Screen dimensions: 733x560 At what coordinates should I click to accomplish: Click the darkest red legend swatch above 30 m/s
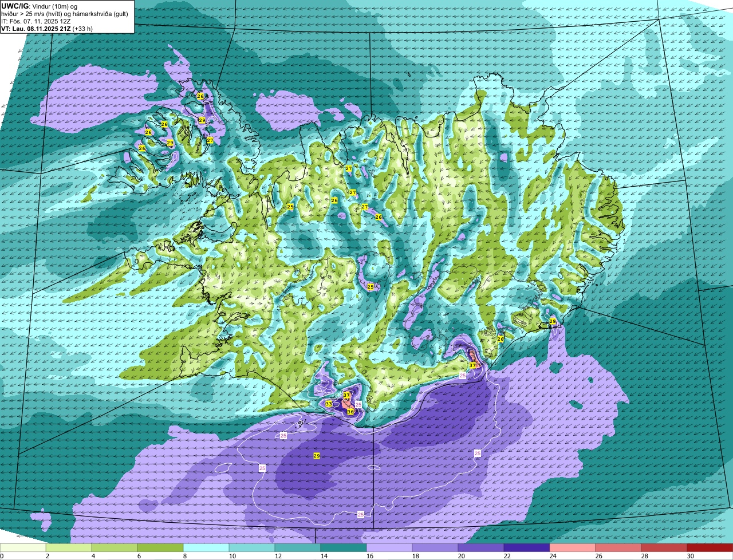[x=710, y=548]
